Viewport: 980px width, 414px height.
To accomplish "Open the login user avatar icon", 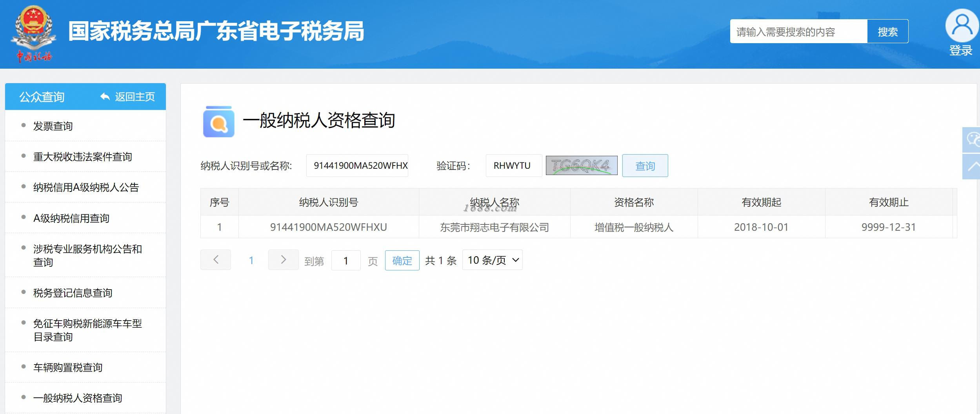I will point(962,26).
